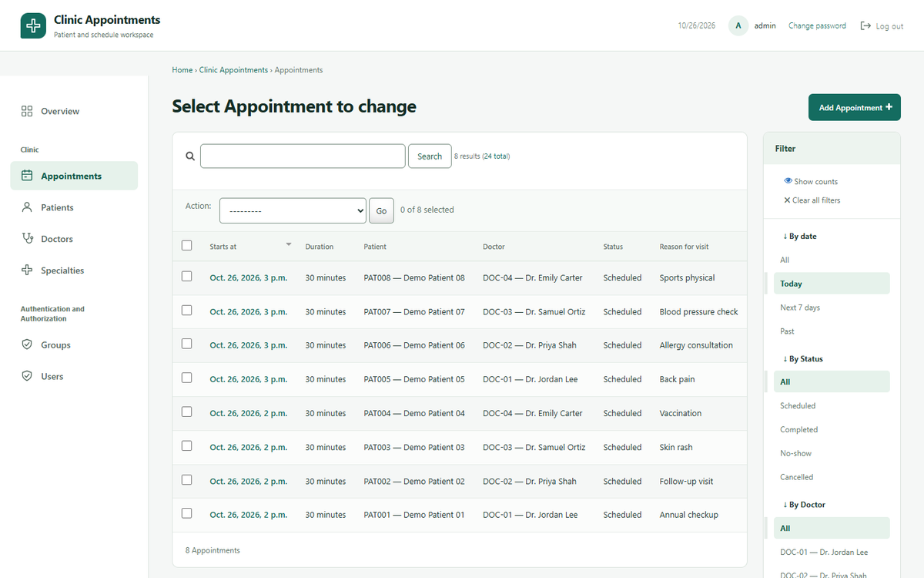The width and height of the screenshot is (924, 578).
Task: Collapse the By Doctor filter section
Action: pos(804,505)
